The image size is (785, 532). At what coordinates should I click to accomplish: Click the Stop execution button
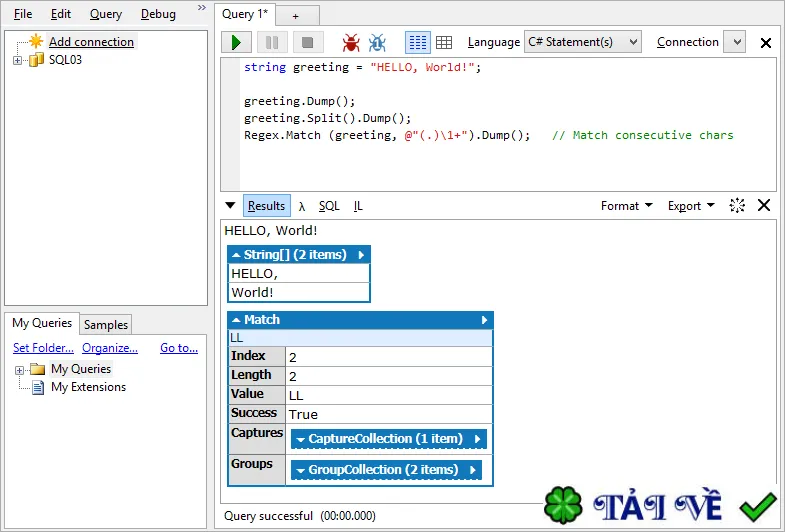pos(307,43)
